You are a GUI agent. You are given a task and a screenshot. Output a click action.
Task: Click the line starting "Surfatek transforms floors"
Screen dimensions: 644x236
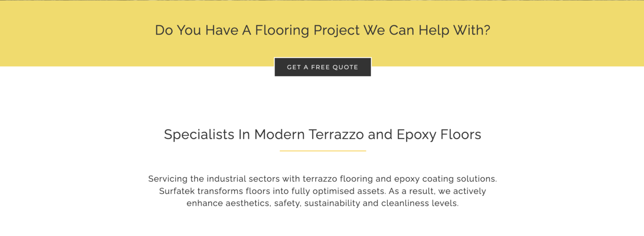(x=322, y=191)
